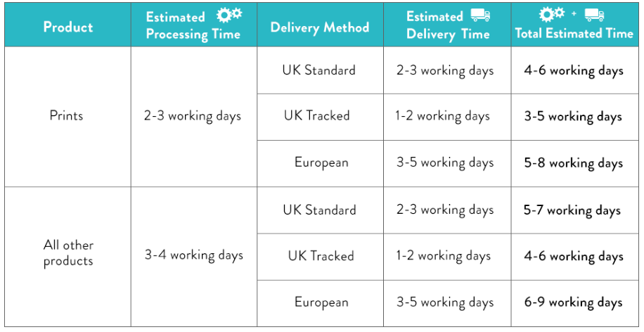Select the 5-8 working days total cell
This screenshot has width=644, height=332.
pyautogui.click(x=574, y=163)
